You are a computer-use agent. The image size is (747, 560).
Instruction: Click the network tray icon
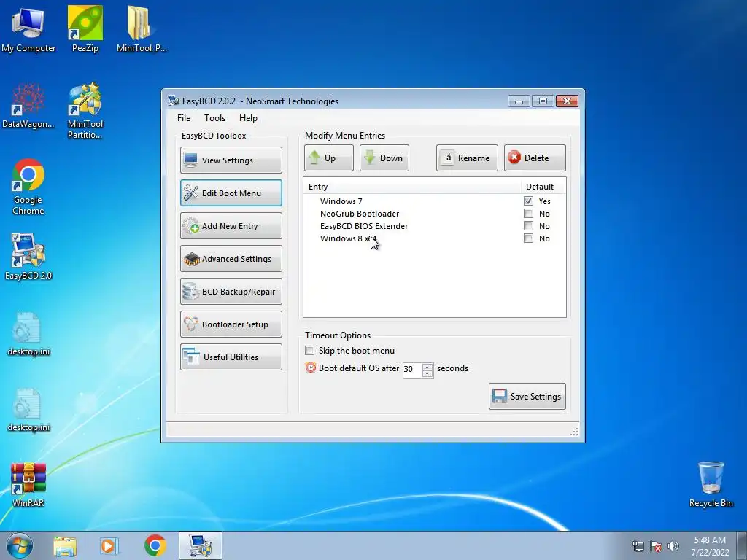click(x=638, y=546)
